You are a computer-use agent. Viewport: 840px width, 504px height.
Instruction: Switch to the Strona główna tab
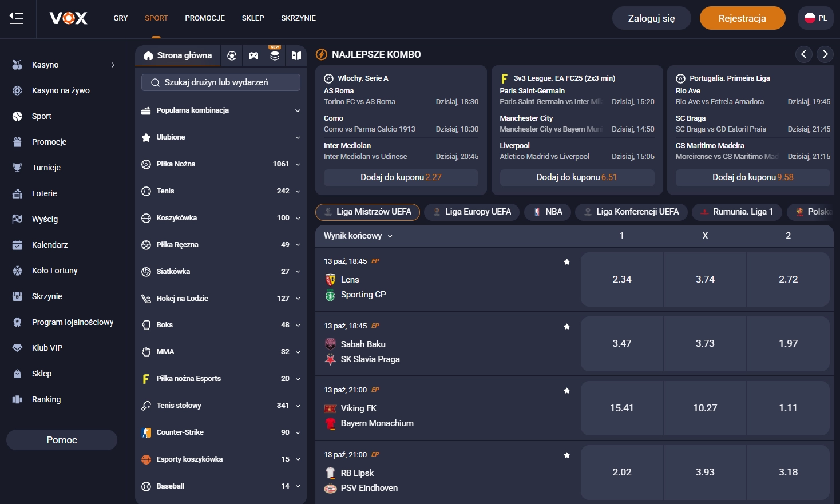coord(178,55)
